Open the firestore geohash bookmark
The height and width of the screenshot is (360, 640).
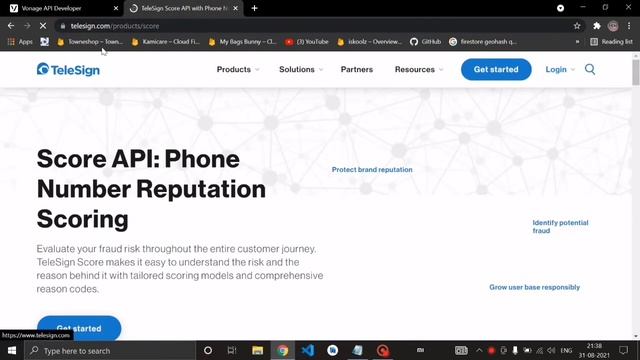[x=483, y=42]
